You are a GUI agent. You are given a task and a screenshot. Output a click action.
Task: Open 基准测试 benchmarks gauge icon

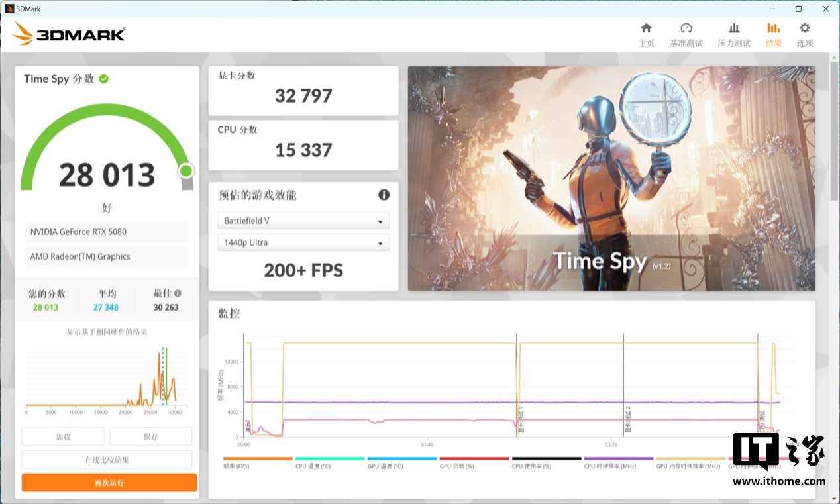(x=686, y=28)
